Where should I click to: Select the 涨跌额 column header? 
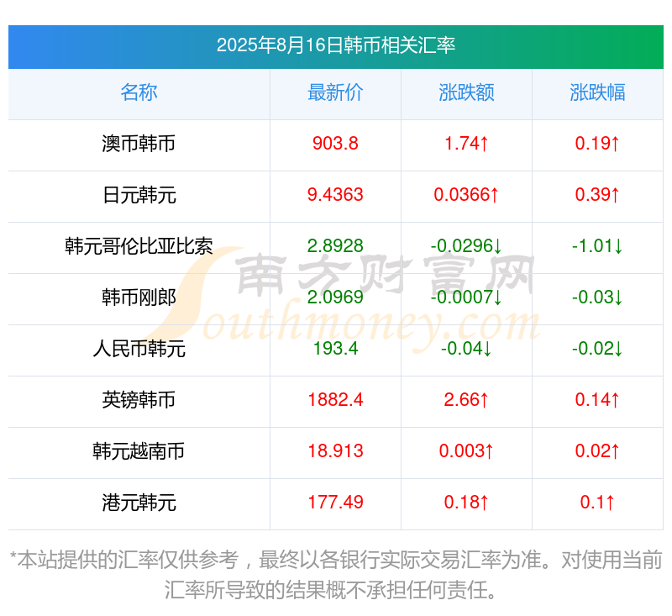(466, 92)
